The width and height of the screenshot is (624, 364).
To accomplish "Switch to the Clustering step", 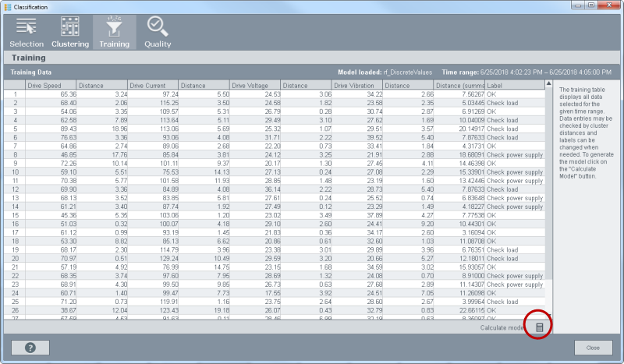I will click(x=70, y=31).
